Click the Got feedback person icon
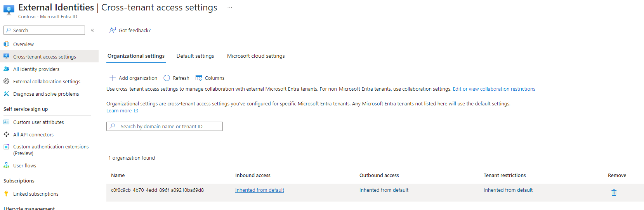644x210 pixels. tap(113, 30)
